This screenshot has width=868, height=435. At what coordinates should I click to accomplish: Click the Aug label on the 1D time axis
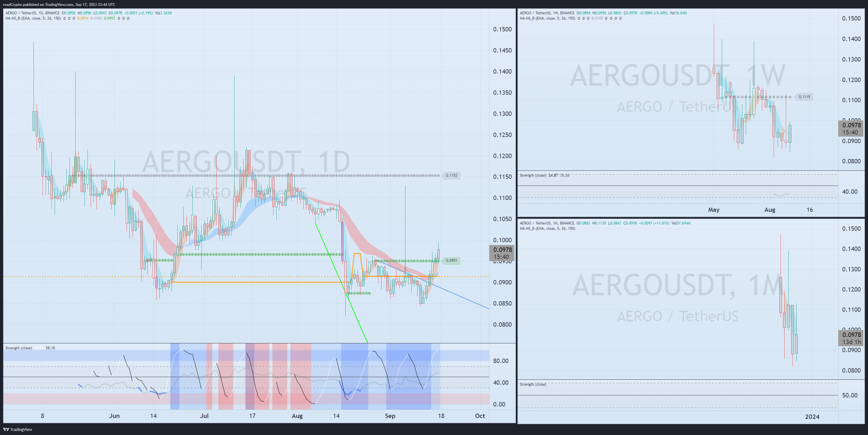(297, 416)
